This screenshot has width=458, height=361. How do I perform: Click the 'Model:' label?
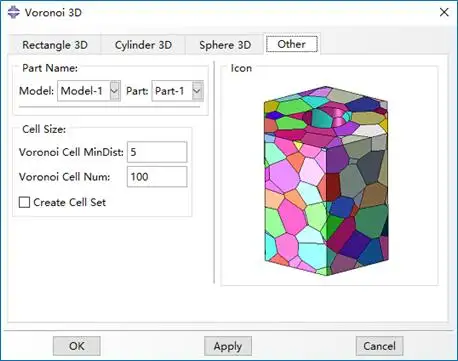click(36, 91)
